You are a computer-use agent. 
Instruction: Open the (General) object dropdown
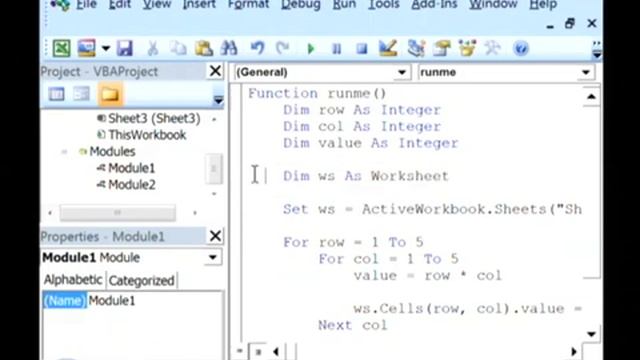[402, 72]
